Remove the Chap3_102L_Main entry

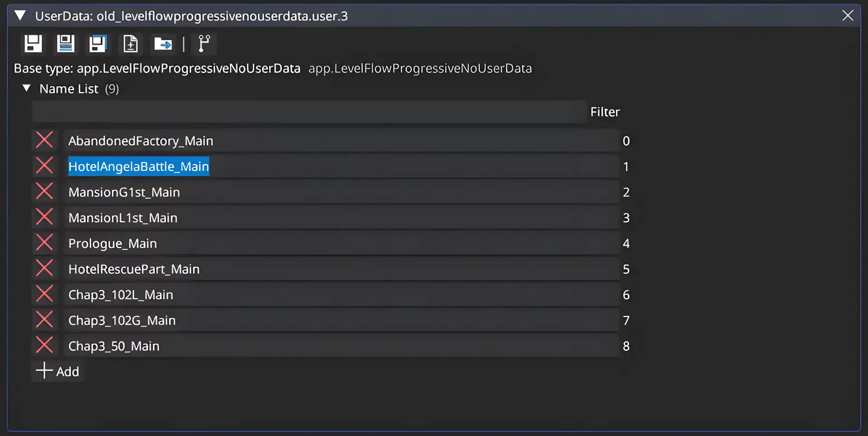pyautogui.click(x=44, y=294)
